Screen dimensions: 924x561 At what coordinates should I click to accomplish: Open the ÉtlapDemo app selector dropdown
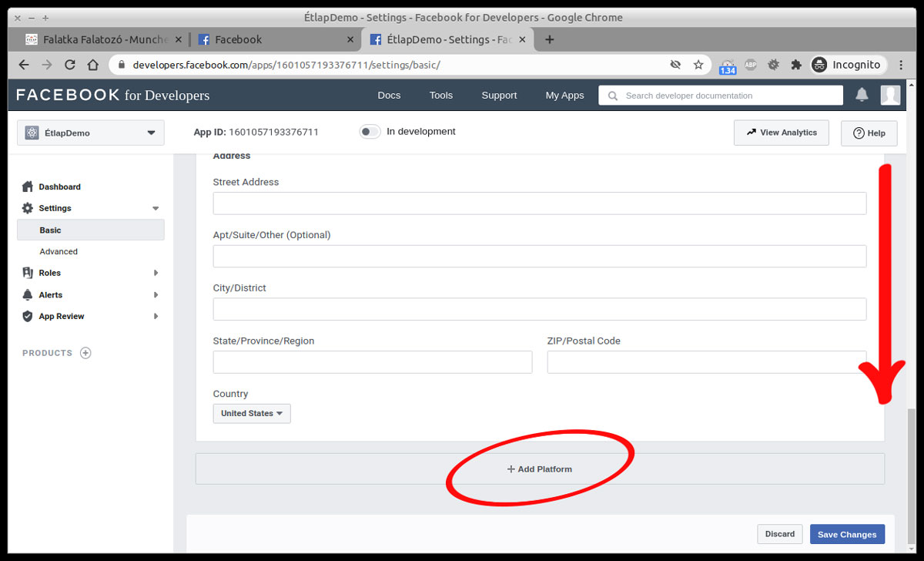pos(90,133)
